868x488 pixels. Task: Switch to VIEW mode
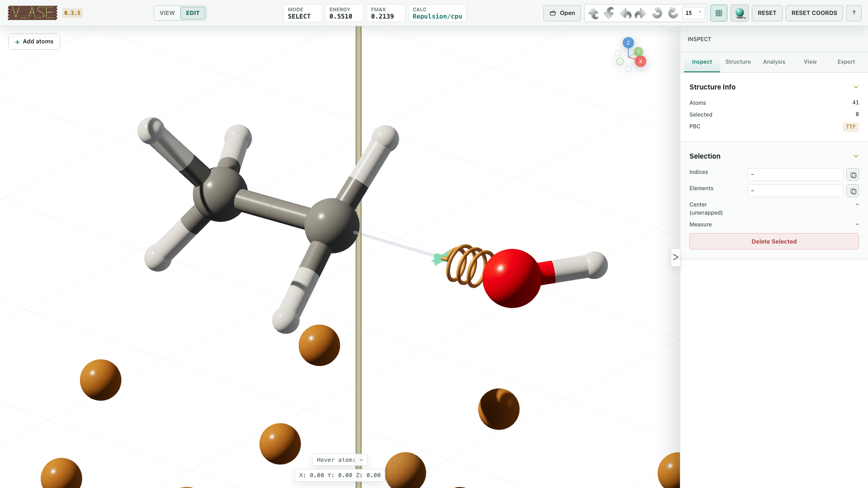click(x=167, y=13)
